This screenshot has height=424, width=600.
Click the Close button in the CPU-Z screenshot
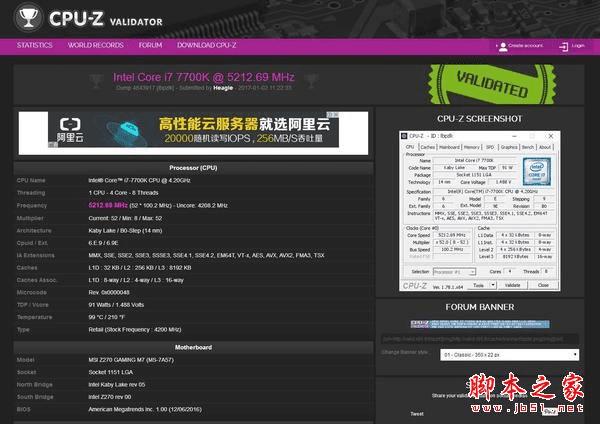(543, 285)
